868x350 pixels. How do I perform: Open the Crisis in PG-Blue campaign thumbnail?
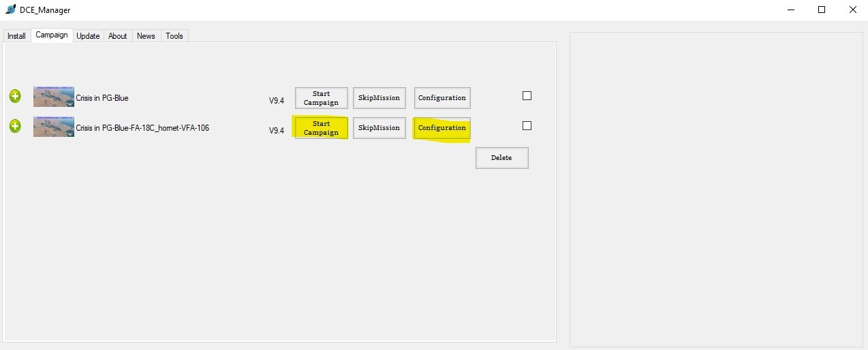pos(54,97)
